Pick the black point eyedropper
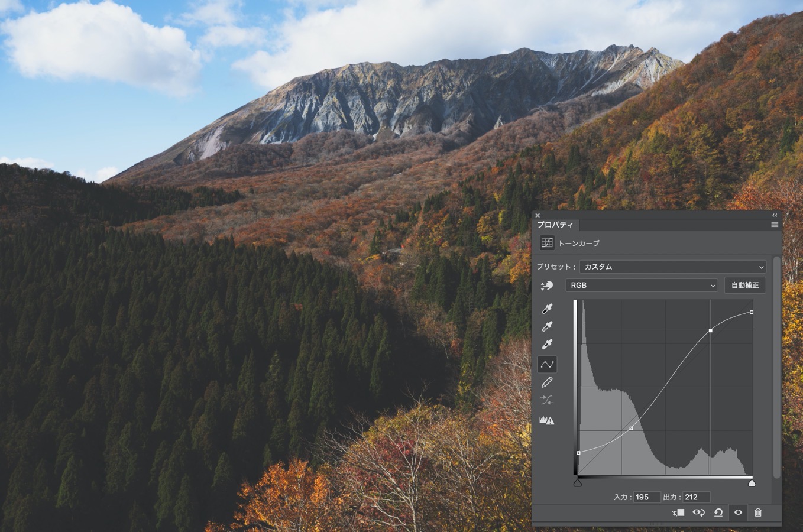The image size is (803, 532). point(547,309)
